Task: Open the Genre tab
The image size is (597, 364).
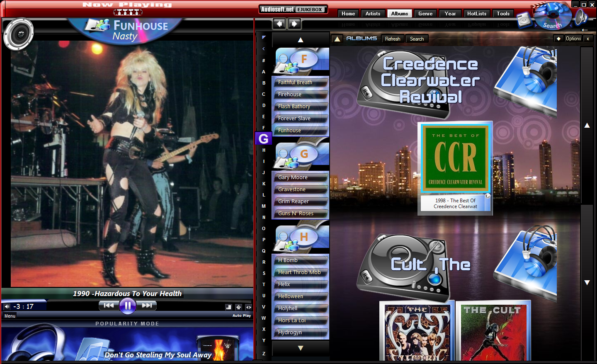Action: tap(425, 14)
